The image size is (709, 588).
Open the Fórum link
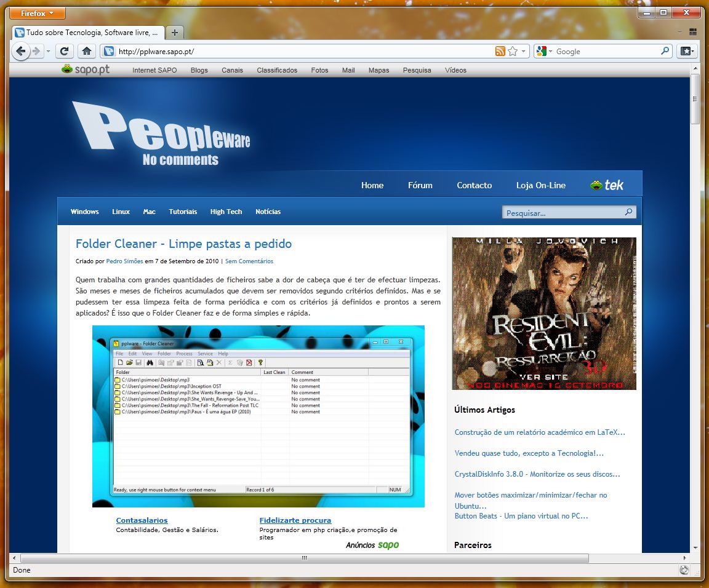pyautogui.click(x=420, y=185)
